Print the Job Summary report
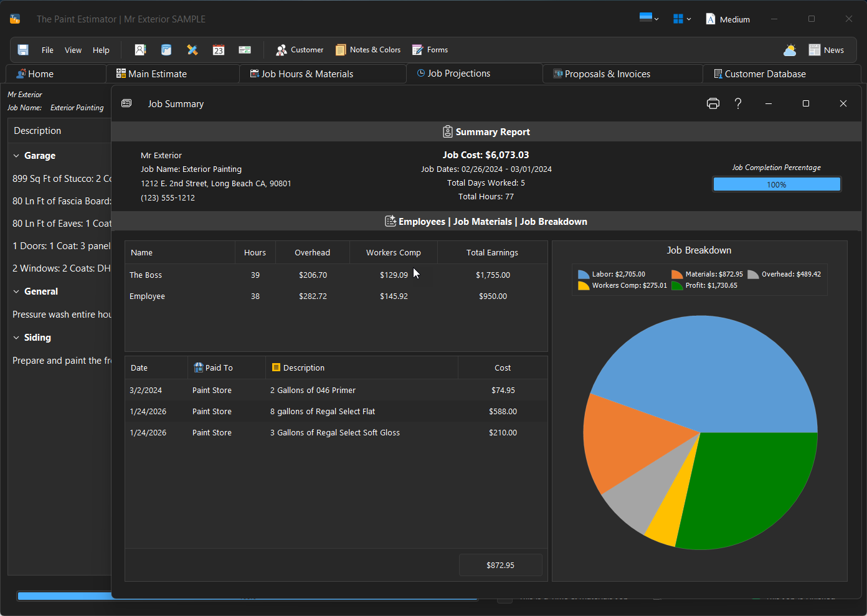Image resolution: width=867 pixels, height=616 pixels. [x=713, y=103]
